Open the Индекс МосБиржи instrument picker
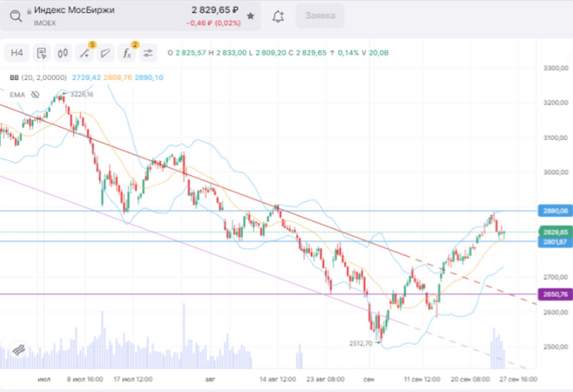The image size is (573, 392). coord(74,11)
